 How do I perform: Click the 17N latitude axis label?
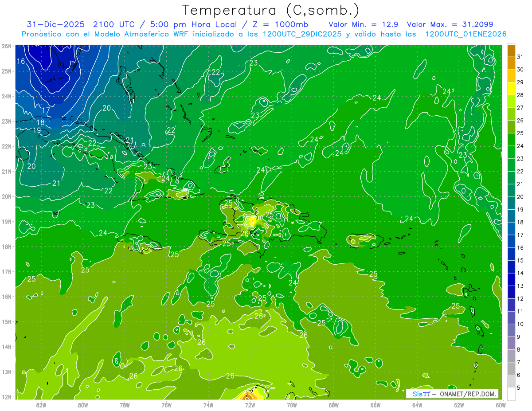(x=7, y=271)
